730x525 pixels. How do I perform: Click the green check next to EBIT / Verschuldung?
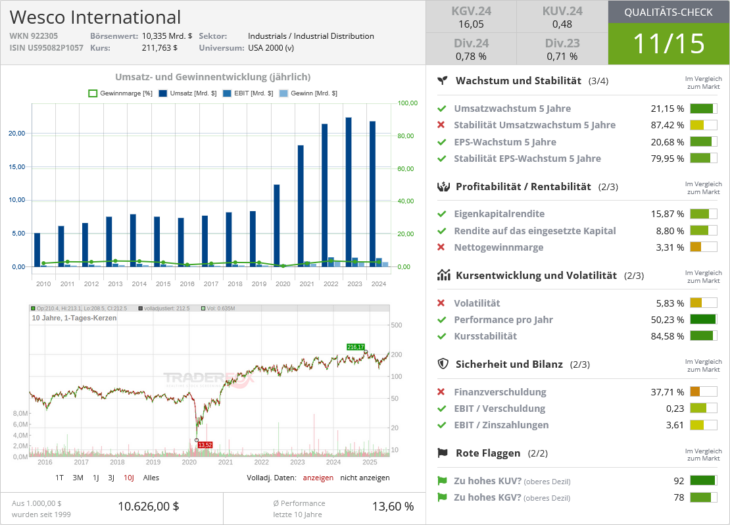click(x=442, y=409)
